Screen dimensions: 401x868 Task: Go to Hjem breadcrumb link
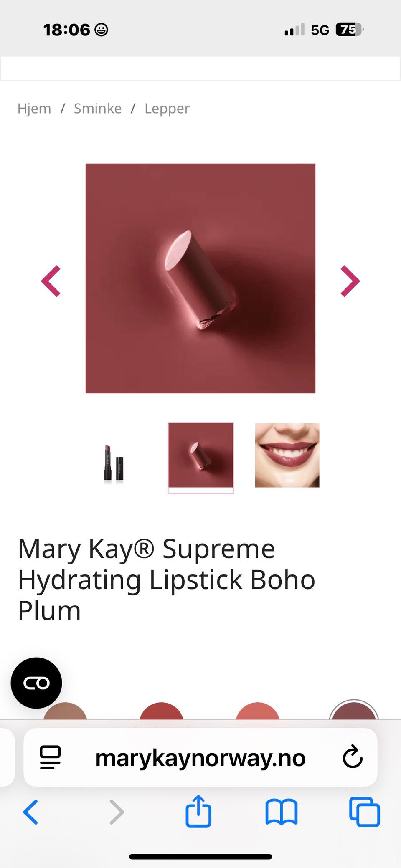[34, 109]
